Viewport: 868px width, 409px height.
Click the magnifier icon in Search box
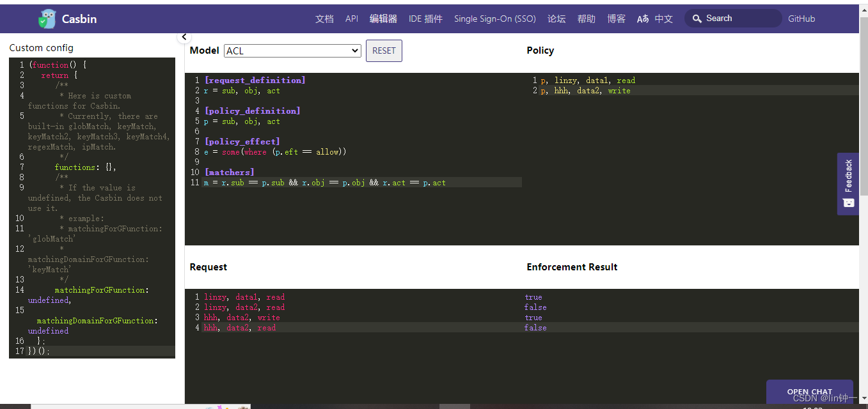(x=697, y=19)
